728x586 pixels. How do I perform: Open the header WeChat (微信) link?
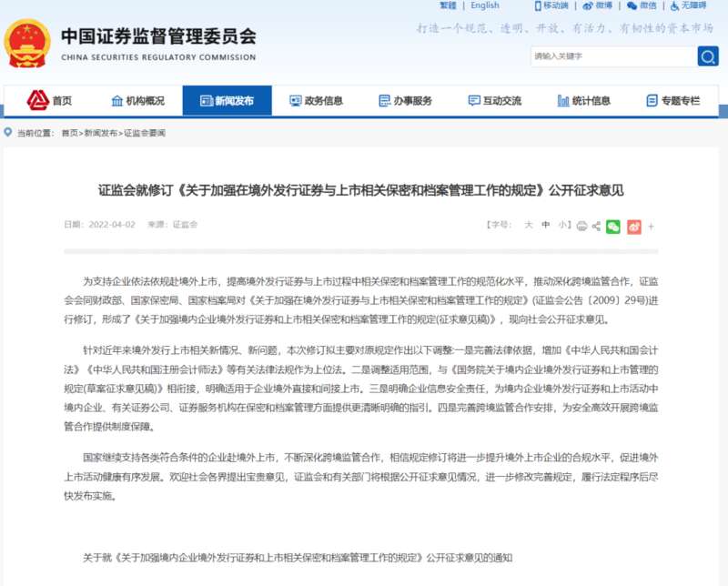click(x=642, y=5)
